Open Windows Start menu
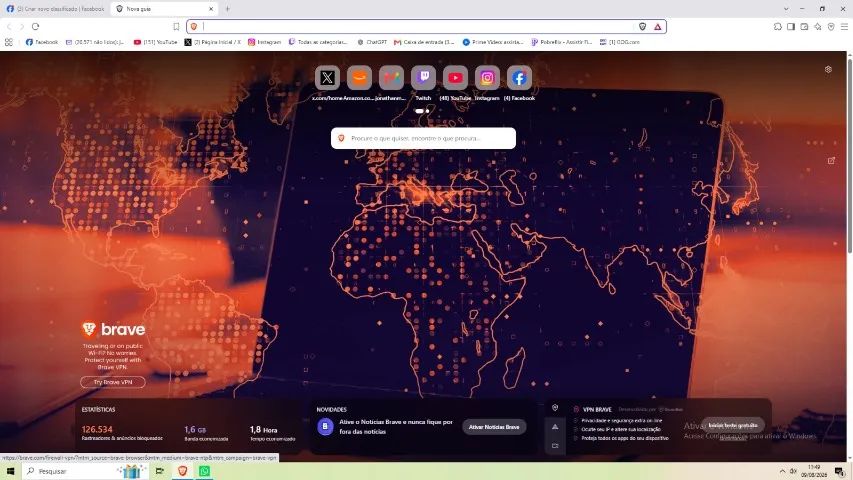The height and width of the screenshot is (480, 853). point(10,471)
